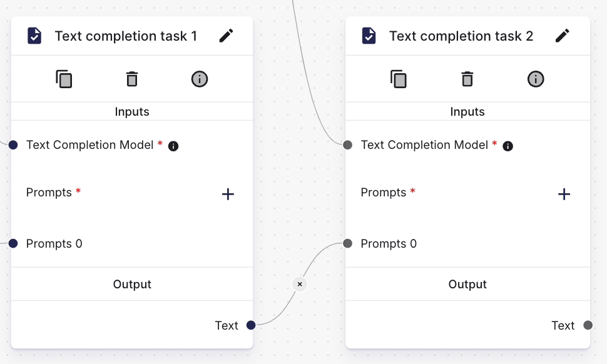Duplicate Text completion task 1 node

(x=64, y=79)
